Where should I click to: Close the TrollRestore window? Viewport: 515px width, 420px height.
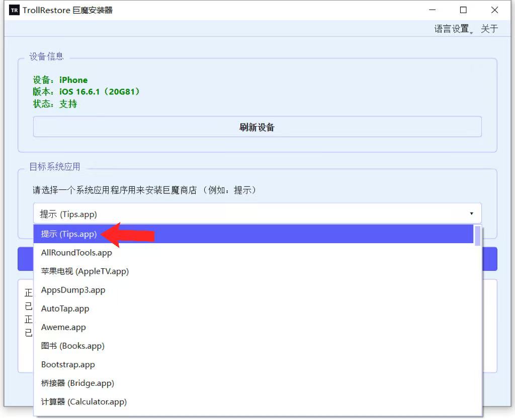494,10
